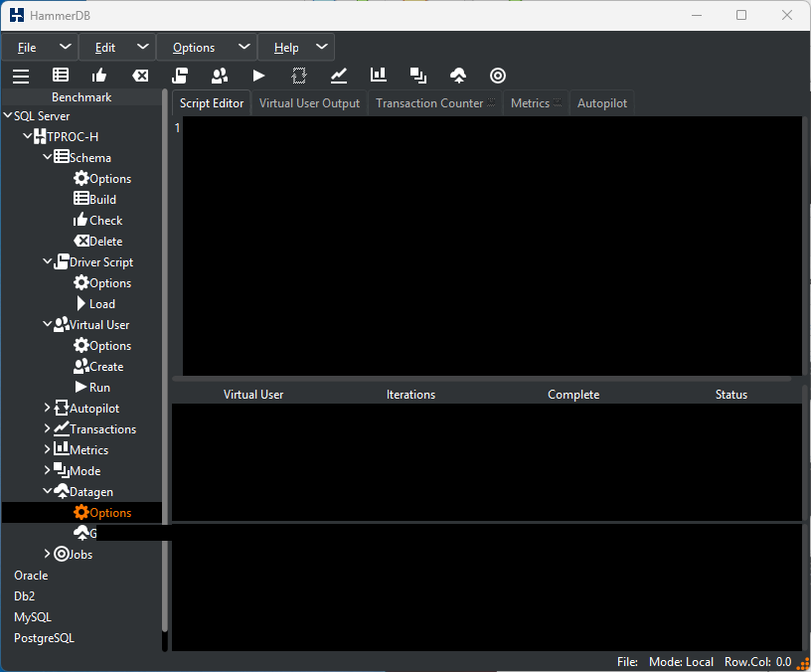
Task: Switch to the Autopilot tab
Action: (x=602, y=103)
